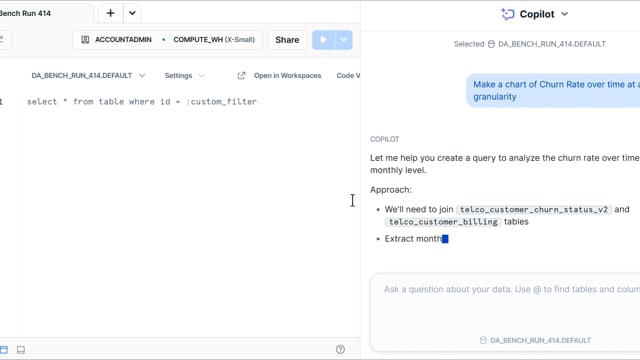This screenshot has height=360, width=640.
Task: Expand the run options dropdown arrow
Action: (x=344, y=40)
